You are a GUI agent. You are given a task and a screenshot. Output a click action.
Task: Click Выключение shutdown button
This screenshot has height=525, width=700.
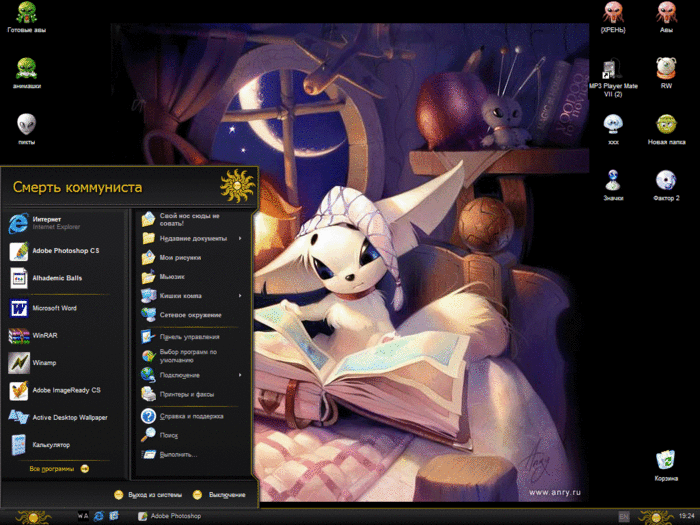tap(219, 495)
